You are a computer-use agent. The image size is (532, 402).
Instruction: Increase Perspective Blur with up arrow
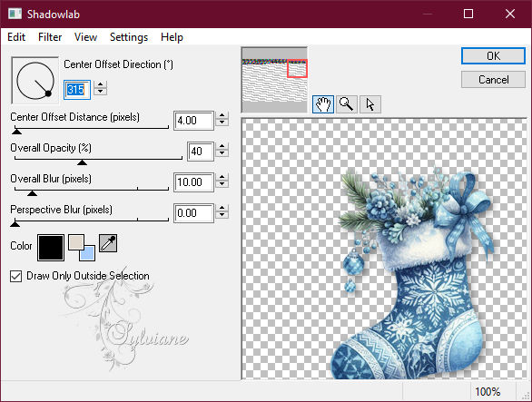click(222, 208)
